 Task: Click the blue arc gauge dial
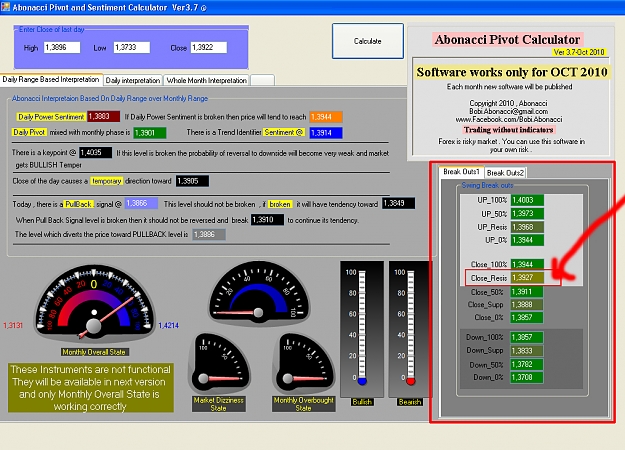pos(259,293)
